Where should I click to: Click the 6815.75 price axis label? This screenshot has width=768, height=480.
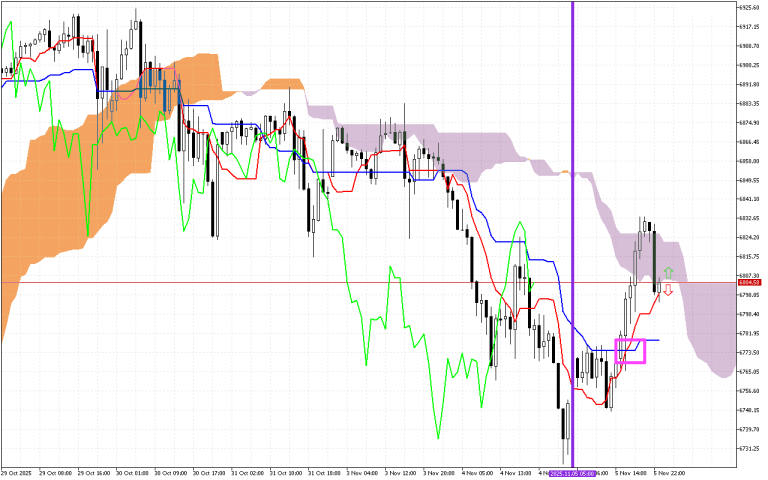[750, 256]
